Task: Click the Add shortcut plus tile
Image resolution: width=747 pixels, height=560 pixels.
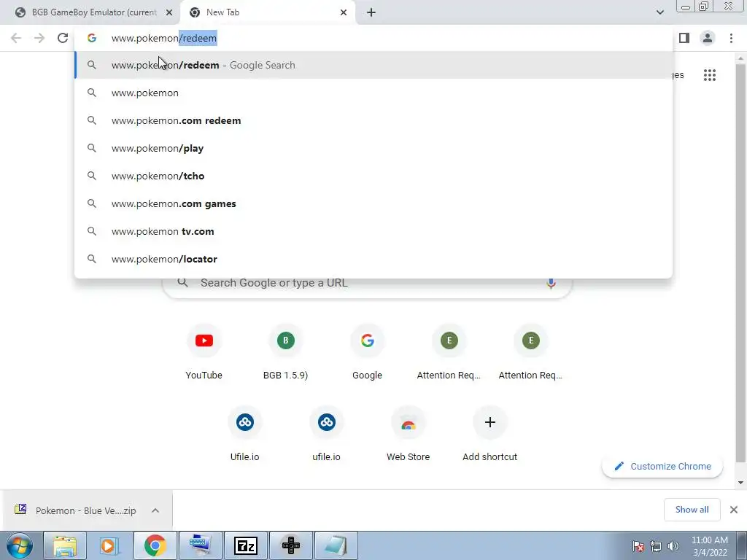Action: click(489, 434)
